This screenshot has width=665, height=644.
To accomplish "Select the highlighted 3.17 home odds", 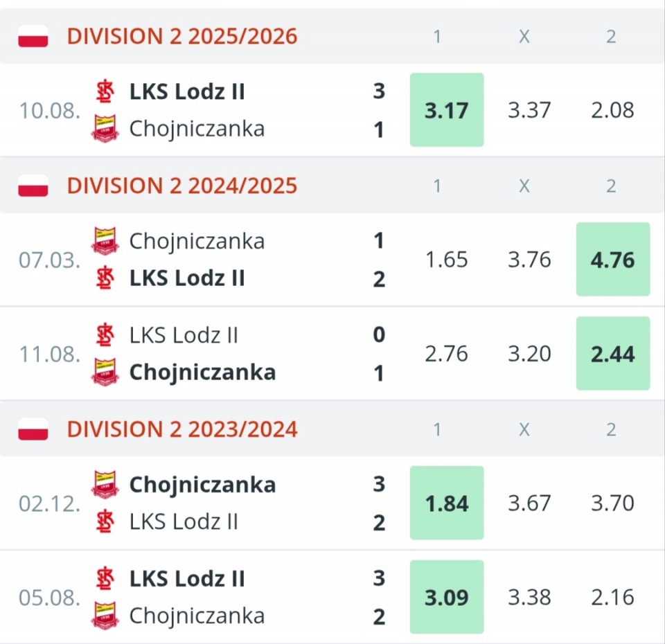I will pyautogui.click(x=447, y=110).
